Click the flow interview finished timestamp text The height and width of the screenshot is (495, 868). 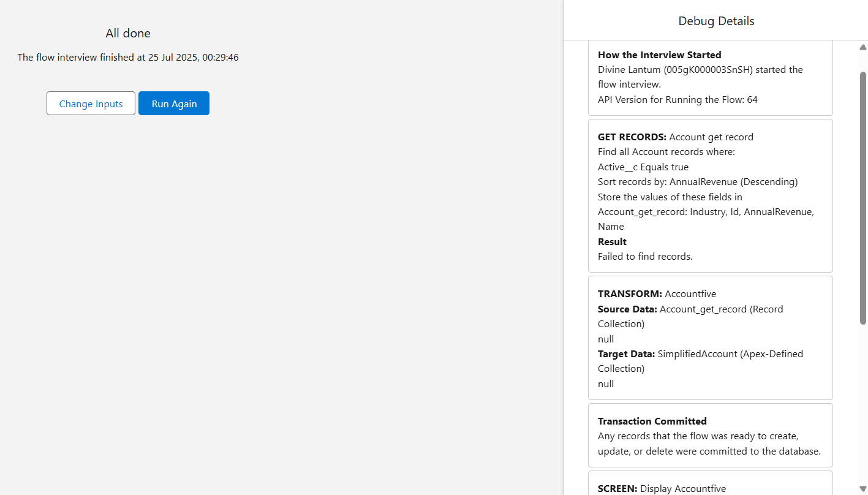[x=127, y=57]
